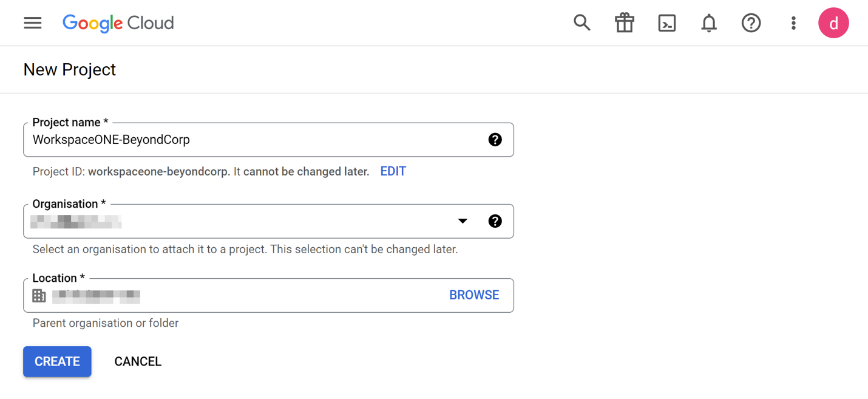Click the building icon in Location field

[39, 296]
